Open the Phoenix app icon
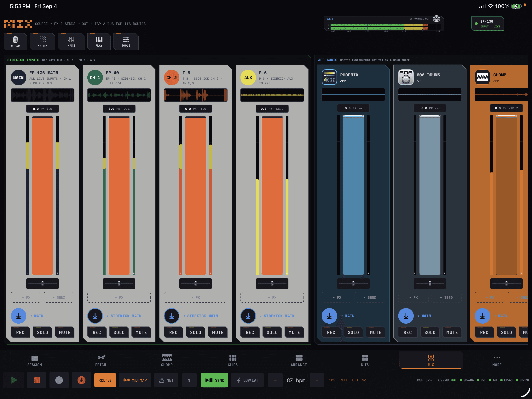The width and height of the screenshot is (532, 399). (329, 77)
